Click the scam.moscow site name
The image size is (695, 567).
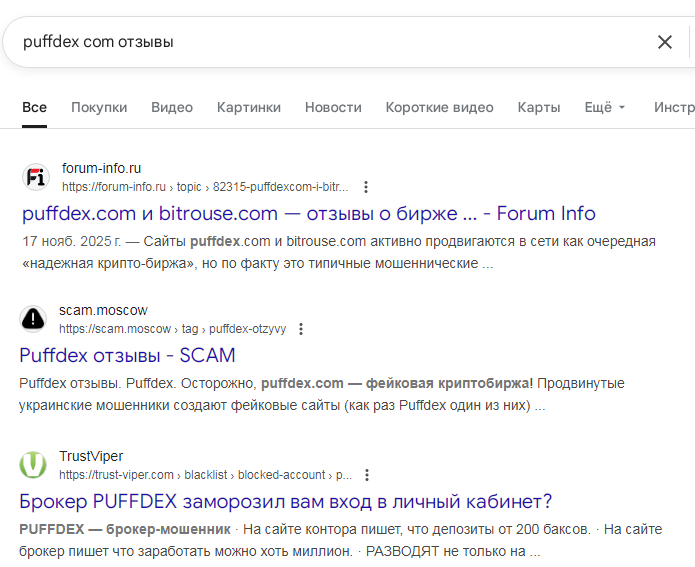(103, 311)
